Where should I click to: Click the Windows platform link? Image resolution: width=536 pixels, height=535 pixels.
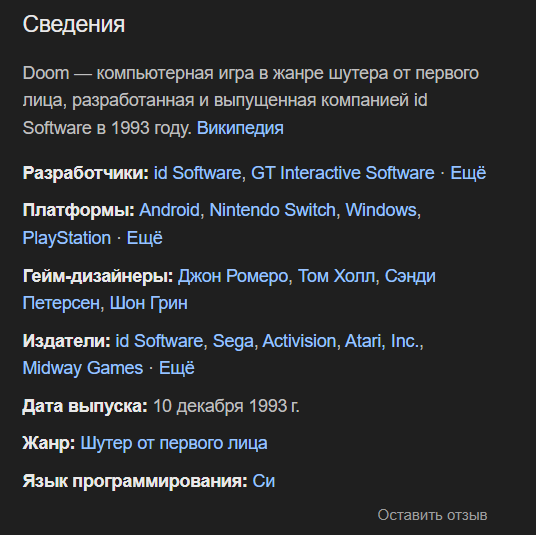(x=381, y=210)
